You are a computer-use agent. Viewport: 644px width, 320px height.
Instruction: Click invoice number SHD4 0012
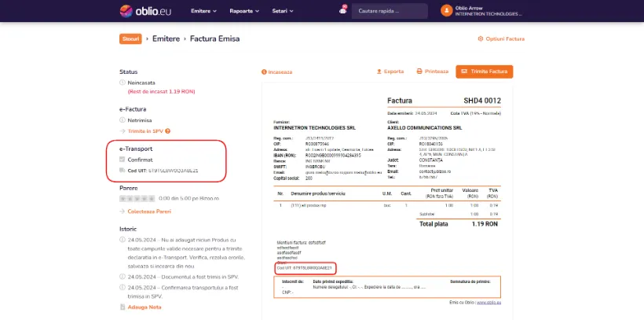[x=482, y=101]
